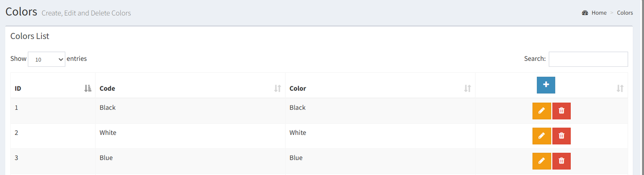Delete the White color entry

tap(561, 136)
